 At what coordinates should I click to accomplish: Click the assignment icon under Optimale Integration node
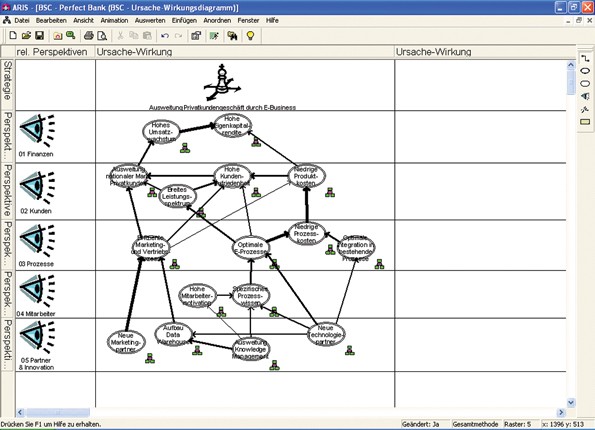pyautogui.click(x=379, y=264)
